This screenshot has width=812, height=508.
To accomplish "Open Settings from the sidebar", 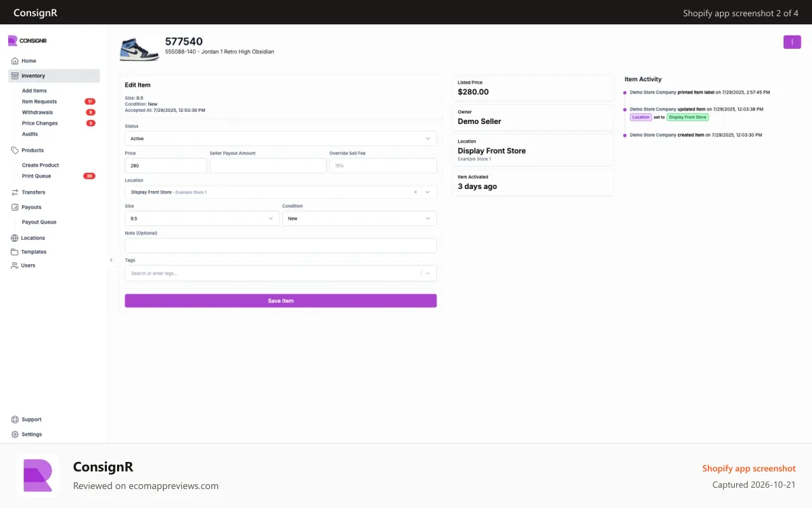I will [32, 434].
